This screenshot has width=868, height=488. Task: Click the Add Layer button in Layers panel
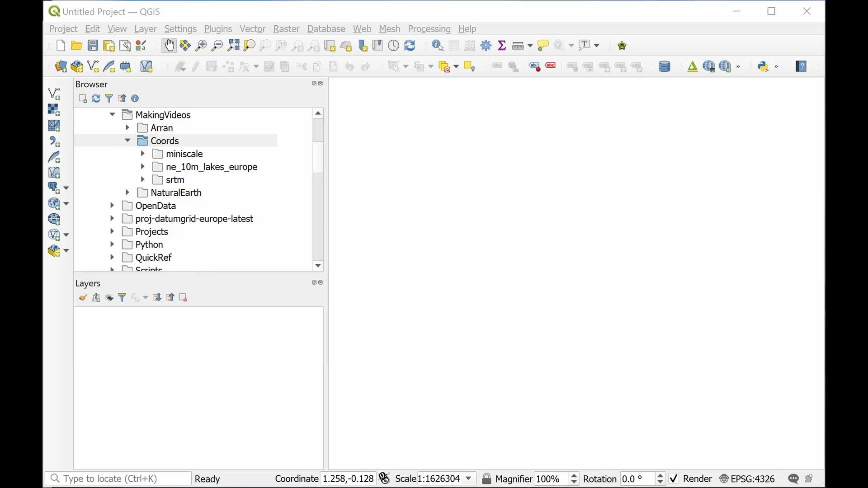pos(96,297)
